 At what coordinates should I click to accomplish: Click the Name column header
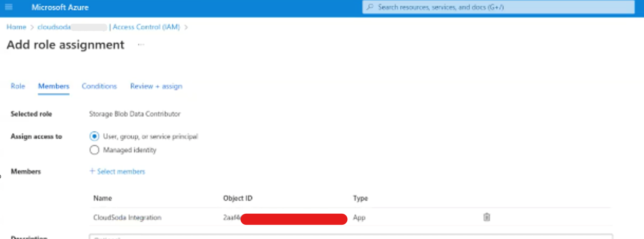point(103,198)
